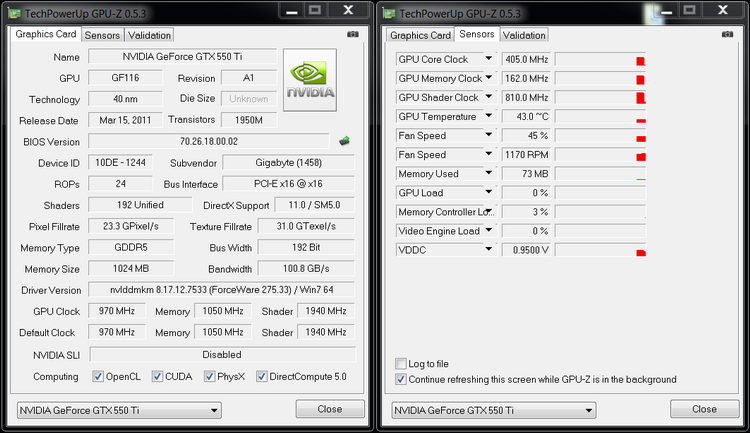Click Close button in Sensors window

tap(705, 409)
